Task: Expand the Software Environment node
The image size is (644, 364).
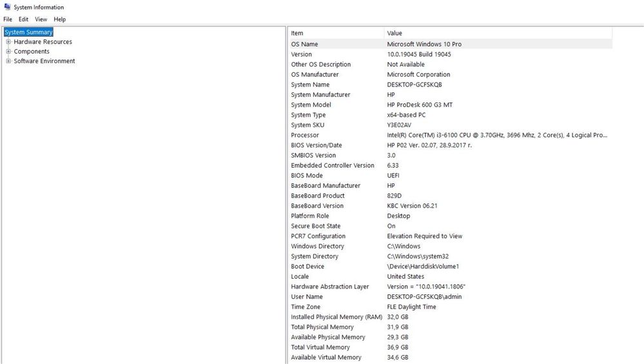Action: pyautogui.click(x=8, y=61)
